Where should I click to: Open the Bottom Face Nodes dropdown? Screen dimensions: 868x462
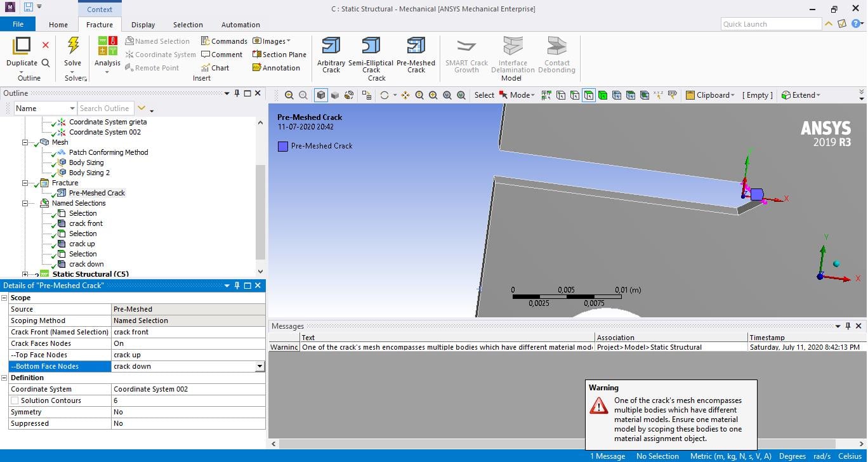(260, 367)
